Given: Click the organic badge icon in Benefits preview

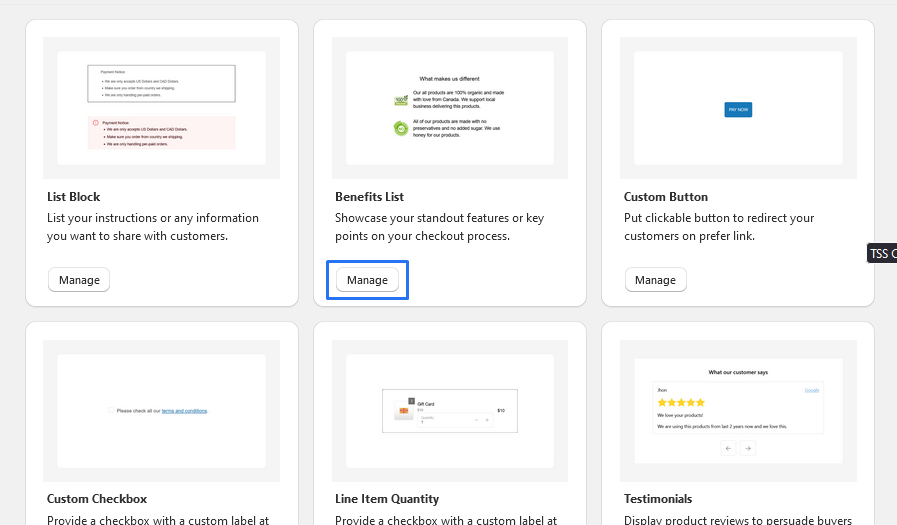Looking at the screenshot, I should (x=400, y=101).
